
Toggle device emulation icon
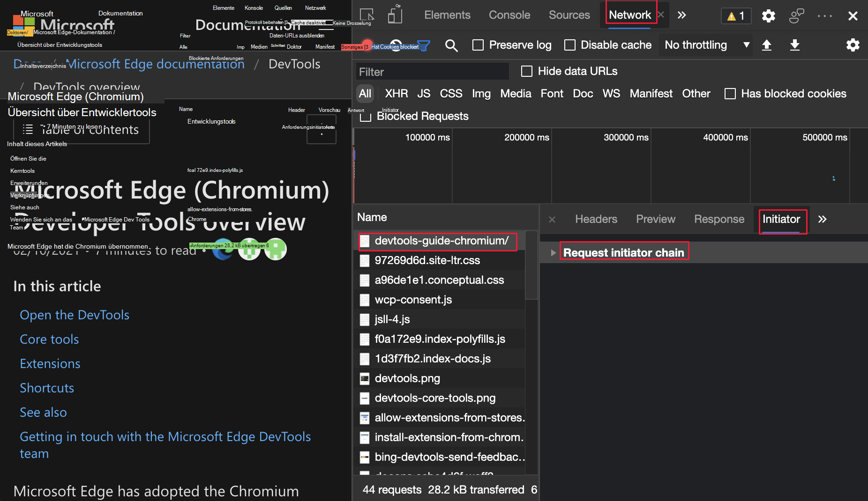[395, 15]
